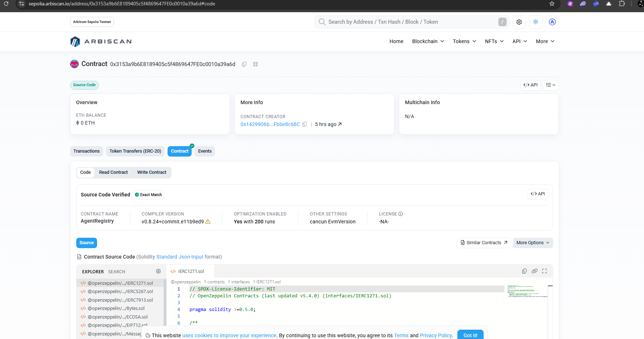The image size is (644, 339).
Task: Click the contract identicon avatar
Action: tap(74, 64)
